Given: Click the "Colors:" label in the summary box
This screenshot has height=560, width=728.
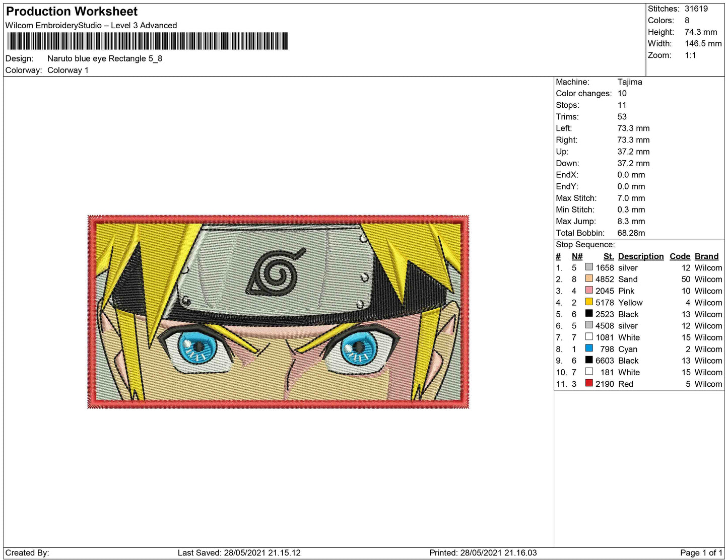Looking at the screenshot, I should pyautogui.click(x=661, y=20).
